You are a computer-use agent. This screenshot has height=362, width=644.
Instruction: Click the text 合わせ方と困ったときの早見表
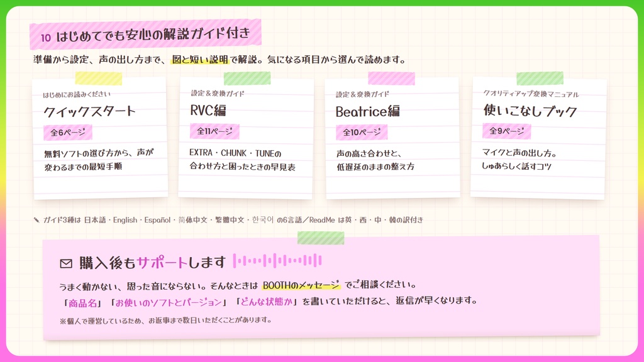tap(242, 167)
